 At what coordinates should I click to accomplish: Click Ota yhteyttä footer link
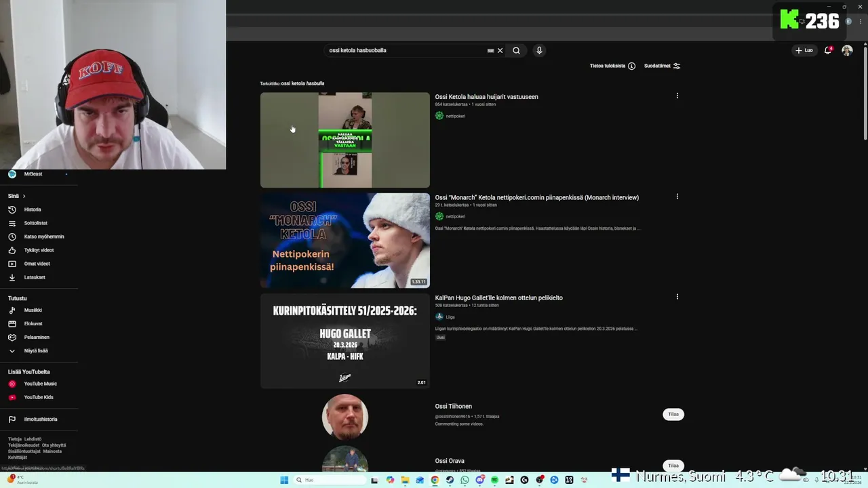[x=54, y=445]
